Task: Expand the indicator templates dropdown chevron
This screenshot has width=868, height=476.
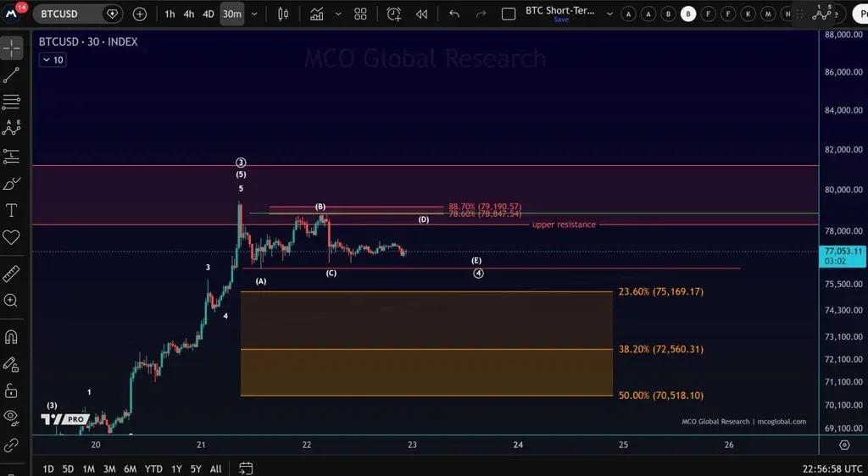Action: [x=338, y=14]
